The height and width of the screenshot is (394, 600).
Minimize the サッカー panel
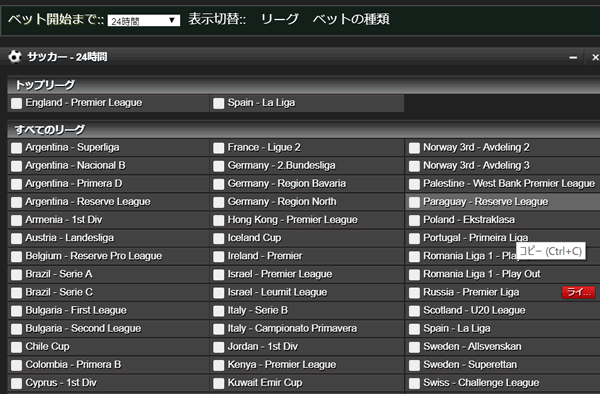click(x=573, y=57)
